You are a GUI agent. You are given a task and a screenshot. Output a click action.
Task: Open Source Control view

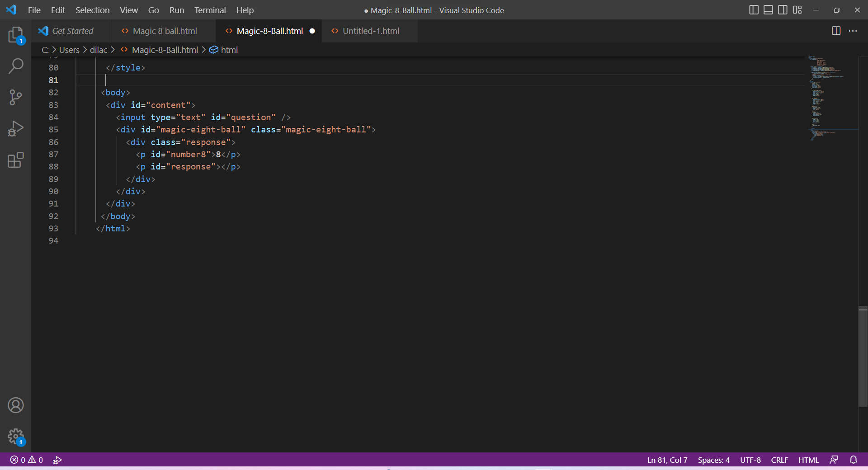coord(16,97)
